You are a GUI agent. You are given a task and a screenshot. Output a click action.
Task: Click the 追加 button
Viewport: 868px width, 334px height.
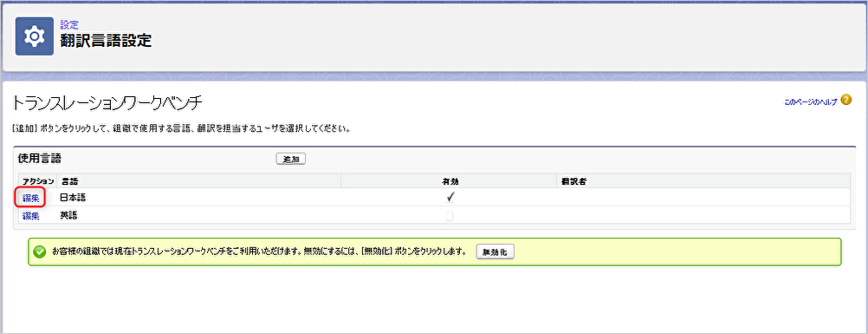[291, 160]
